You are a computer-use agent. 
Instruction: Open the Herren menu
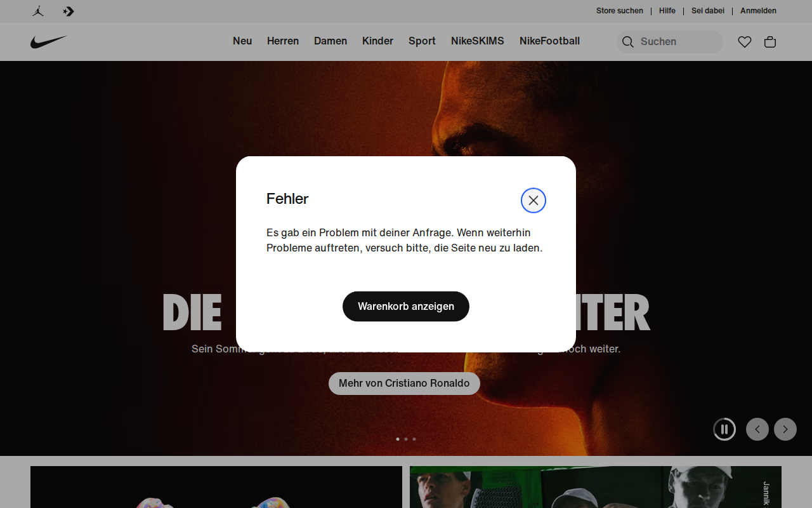coord(283,41)
